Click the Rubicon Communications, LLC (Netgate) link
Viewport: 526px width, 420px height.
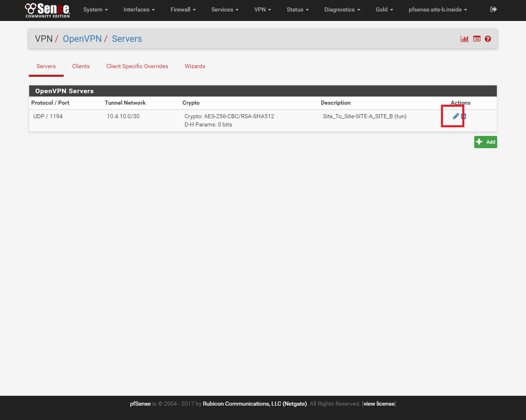255,404
